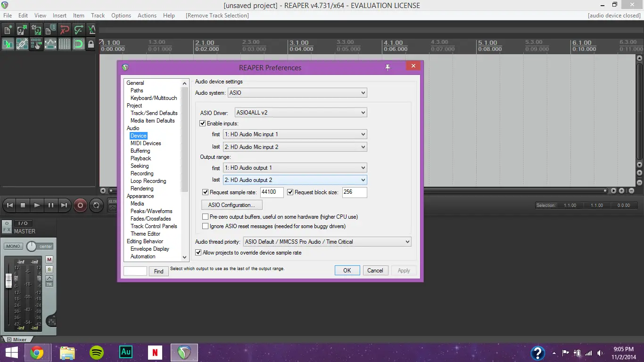Uncheck Enable inputs checkbox
Viewport: 644px width, 362px height.
point(203,123)
